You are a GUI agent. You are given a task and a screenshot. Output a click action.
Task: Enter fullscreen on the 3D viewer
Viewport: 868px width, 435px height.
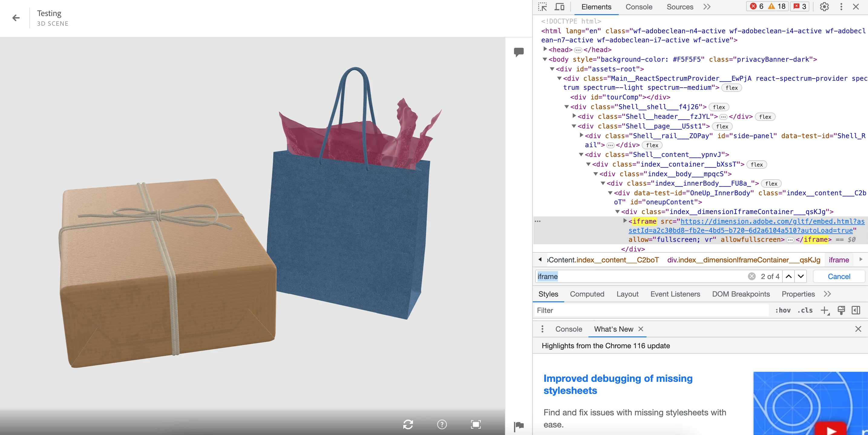[475, 424]
